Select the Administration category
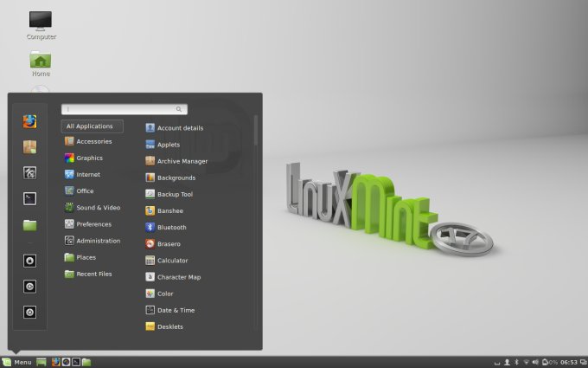588x368 pixels. 93,241
